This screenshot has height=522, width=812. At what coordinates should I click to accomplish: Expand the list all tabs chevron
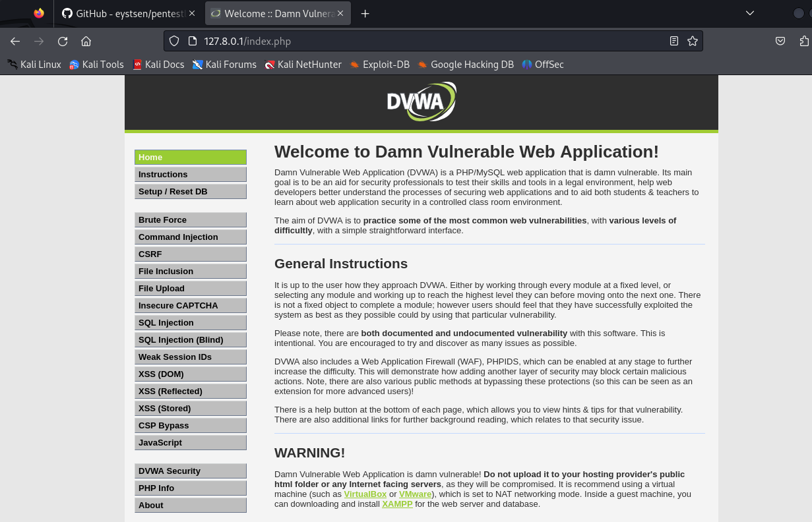tap(749, 13)
